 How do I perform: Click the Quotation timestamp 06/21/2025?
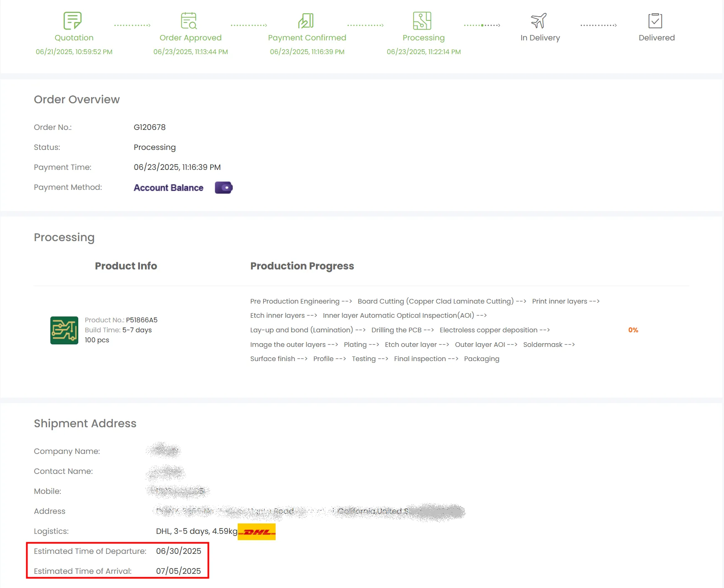74,52
